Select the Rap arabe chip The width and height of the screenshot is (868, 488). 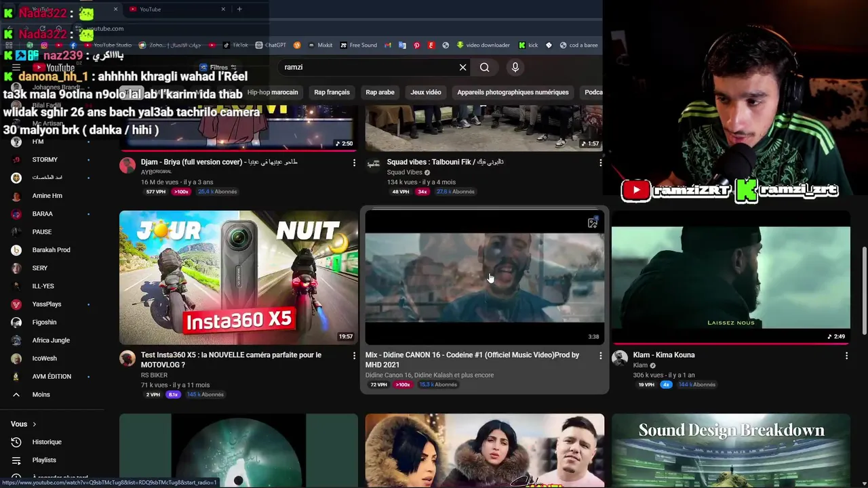coord(380,92)
